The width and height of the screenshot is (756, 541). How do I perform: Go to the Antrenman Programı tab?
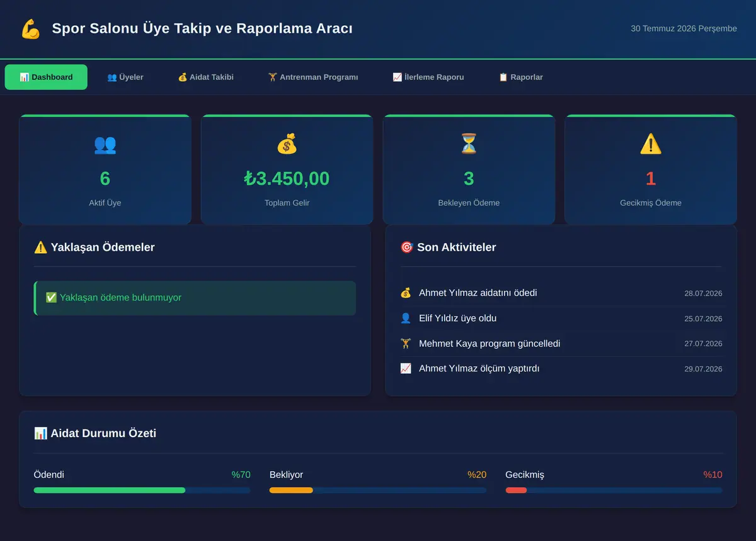[x=313, y=77]
